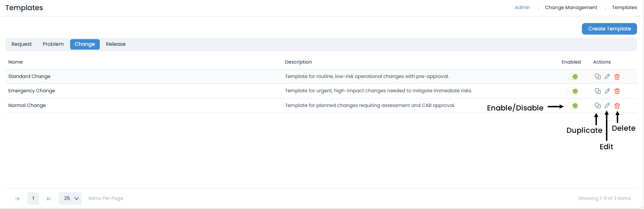The image size is (644, 209).
Task: Click the Templates breadcrumb item
Action: pyautogui.click(x=624, y=8)
